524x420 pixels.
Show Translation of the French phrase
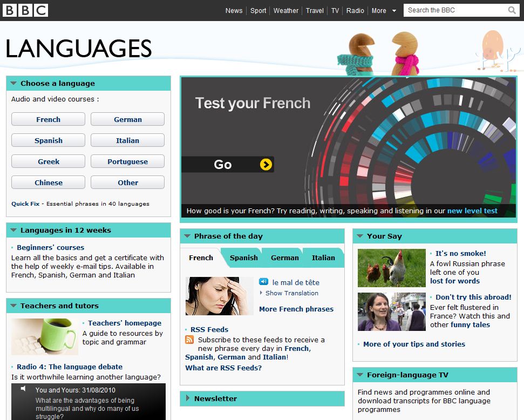(291, 293)
